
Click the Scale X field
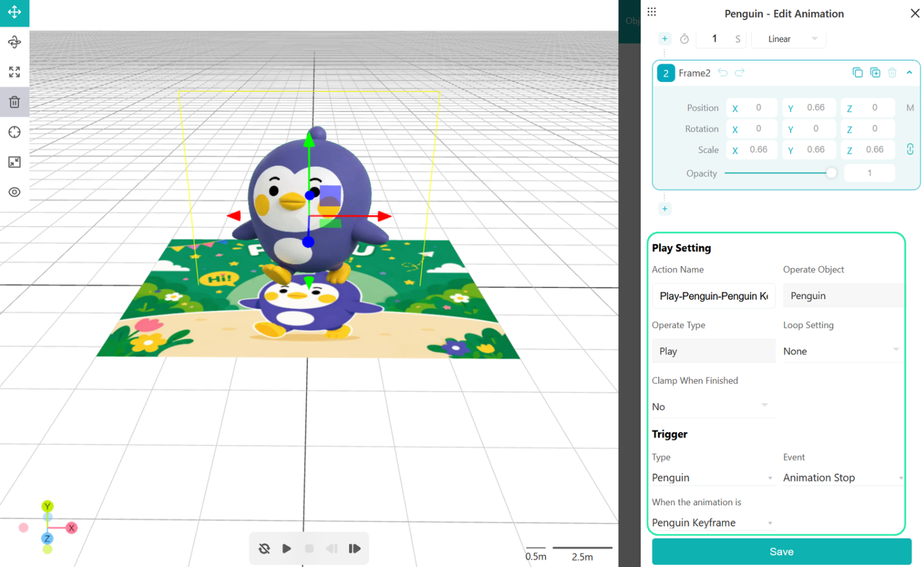(752, 150)
